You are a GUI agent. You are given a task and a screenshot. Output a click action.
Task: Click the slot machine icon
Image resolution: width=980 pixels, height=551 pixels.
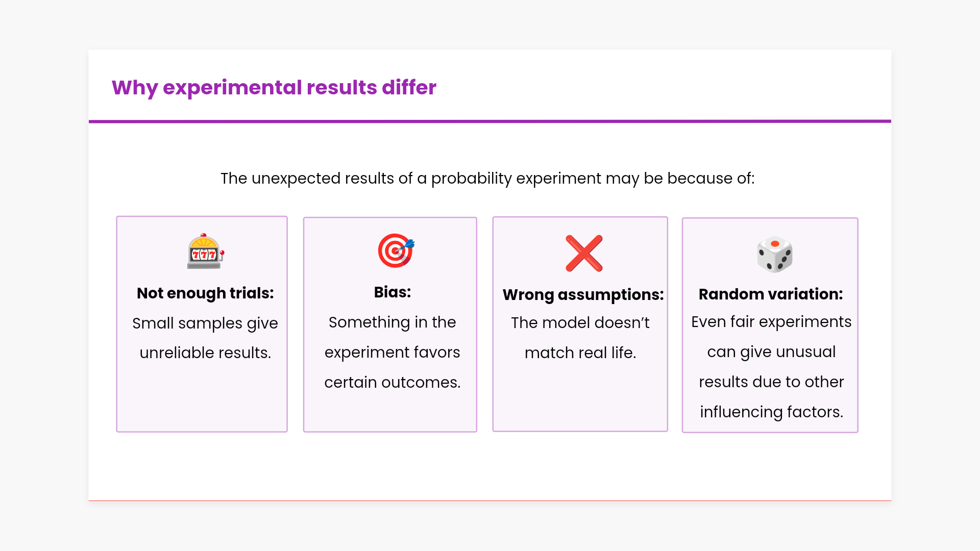205,251
